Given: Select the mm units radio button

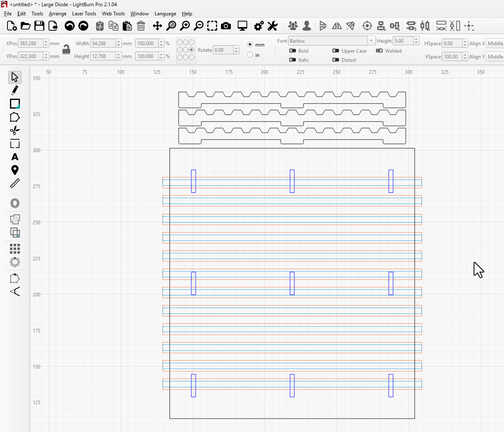Looking at the screenshot, I should pyautogui.click(x=250, y=44).
